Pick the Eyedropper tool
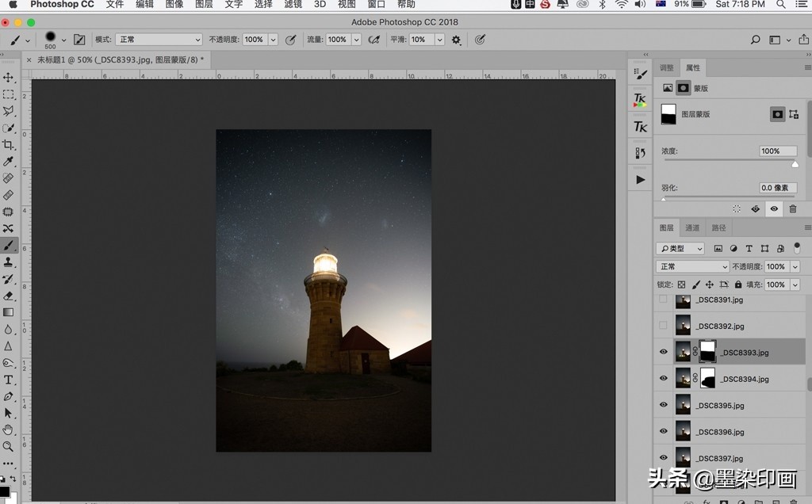The image size is (812, 504). coord(9,162)
